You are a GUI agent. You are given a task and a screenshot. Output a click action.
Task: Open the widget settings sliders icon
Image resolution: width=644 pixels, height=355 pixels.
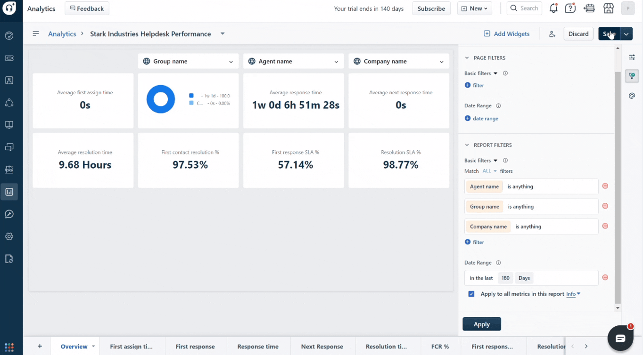click(632, 57)
